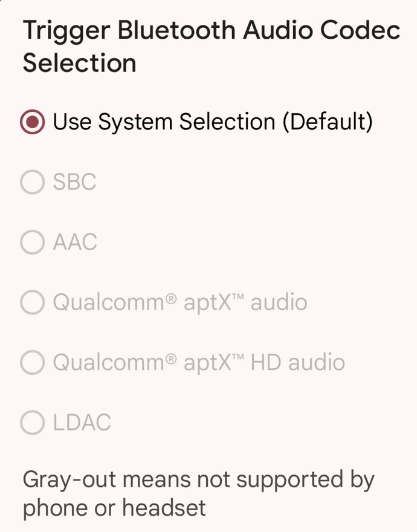This screenshot has height=532, width=417.
Task: Click the "Qualcomm aptX audio" label text
Action: (x=180, y=302)
